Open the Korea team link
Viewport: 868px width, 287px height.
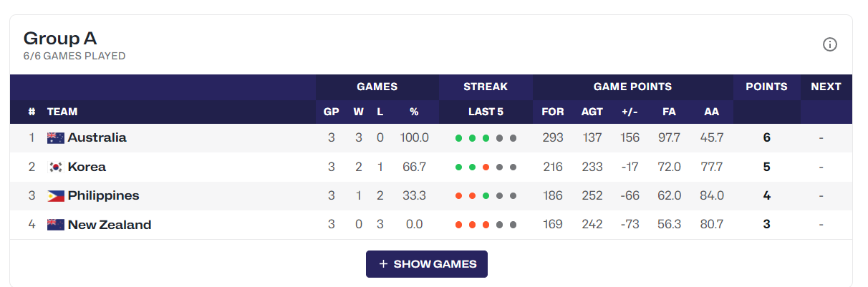[x=87, y=167]
